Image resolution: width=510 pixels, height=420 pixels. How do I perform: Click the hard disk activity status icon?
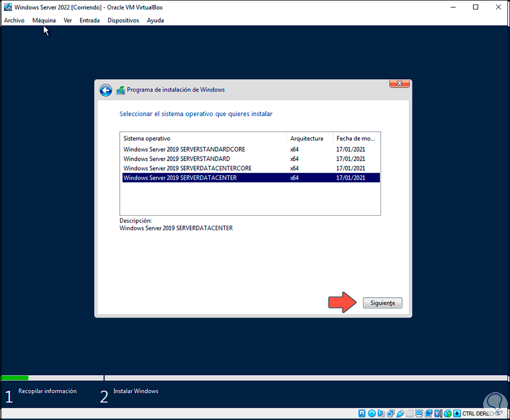tap(362, 413)
